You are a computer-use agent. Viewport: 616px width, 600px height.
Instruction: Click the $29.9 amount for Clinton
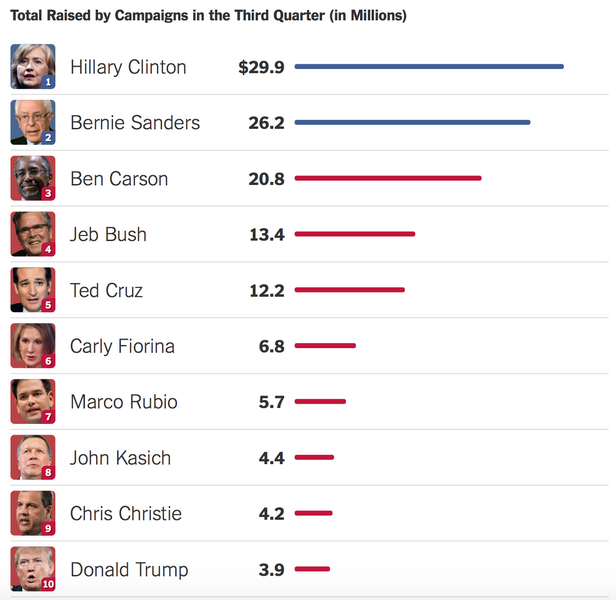[261, 67]
